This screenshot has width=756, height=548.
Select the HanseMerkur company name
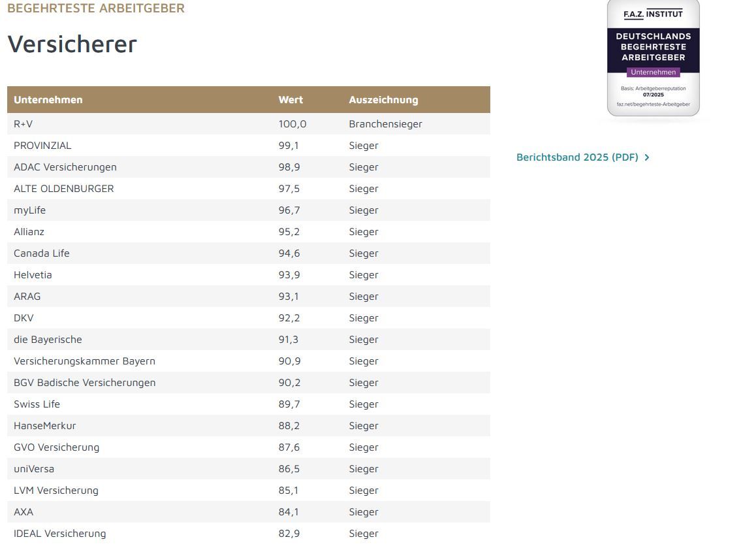coord(45,425)
